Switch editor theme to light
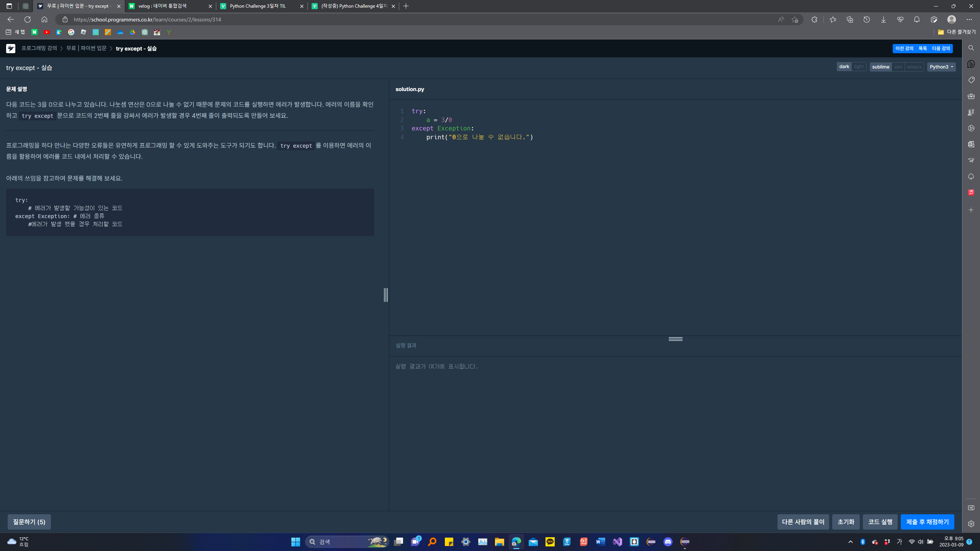The width and height of the screenshot is (980, 551). pyautogui.click(x=859, y=67)
